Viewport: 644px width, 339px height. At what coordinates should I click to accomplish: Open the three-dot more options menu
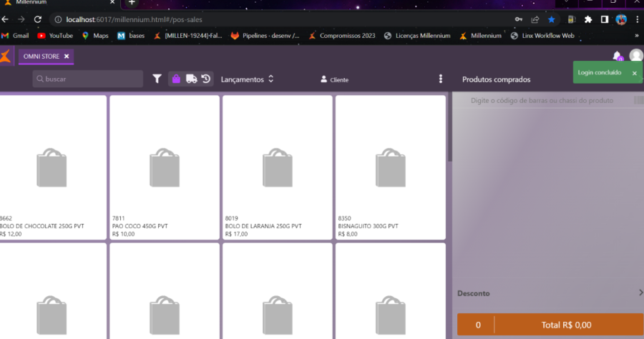click(441, 79)
